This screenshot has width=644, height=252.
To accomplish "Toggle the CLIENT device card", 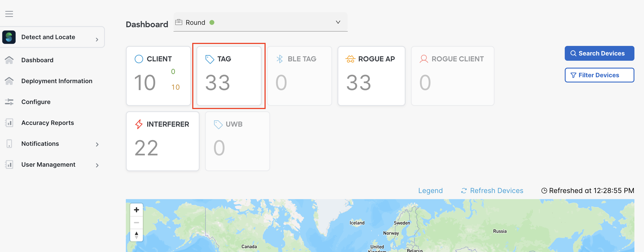I will 158,76.
